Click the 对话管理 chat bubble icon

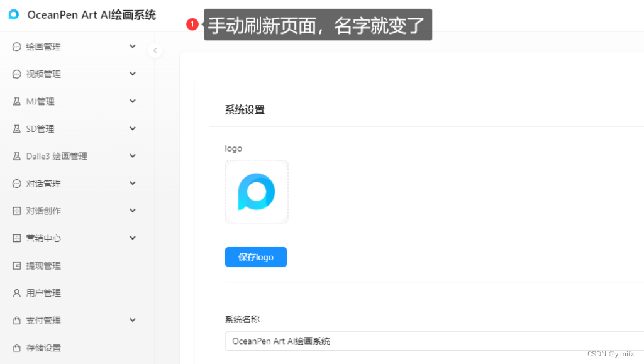click(16, 184)
